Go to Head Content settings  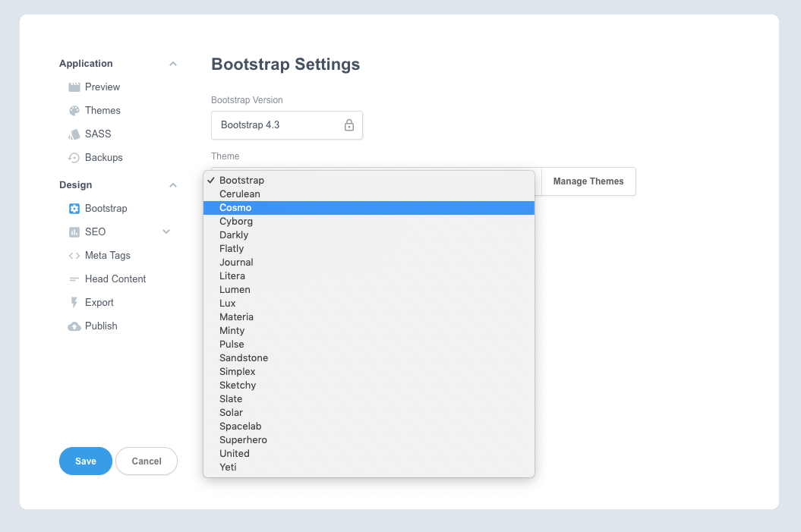pyautogui.click(x=115, y=279)
